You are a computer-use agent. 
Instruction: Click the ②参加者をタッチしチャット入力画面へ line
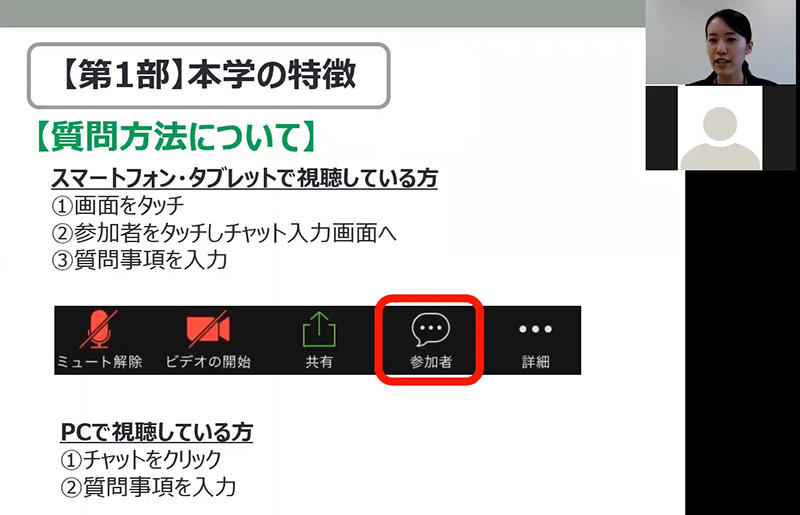pos(224,233)
